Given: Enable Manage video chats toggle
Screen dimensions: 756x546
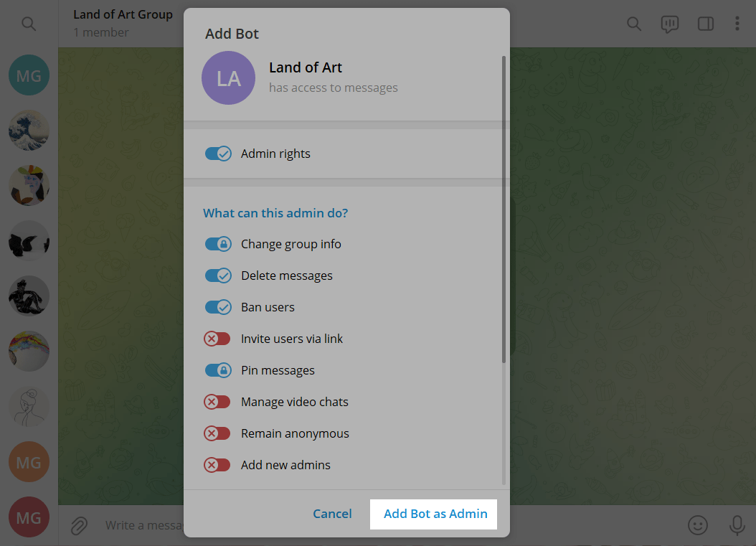Looking at the screenshot, I should 217,402.
